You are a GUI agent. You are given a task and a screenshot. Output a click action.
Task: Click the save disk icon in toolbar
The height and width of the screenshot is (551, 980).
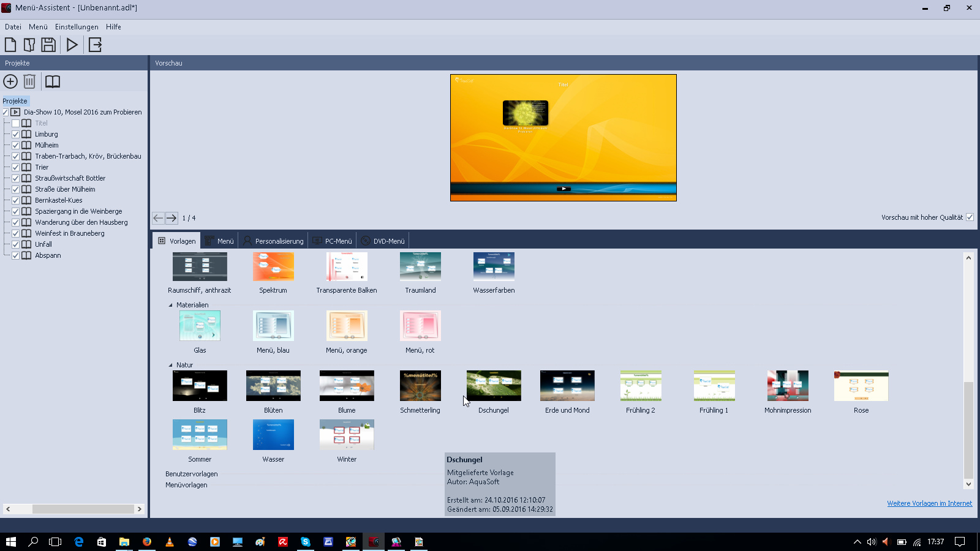(x=48, y=45)
